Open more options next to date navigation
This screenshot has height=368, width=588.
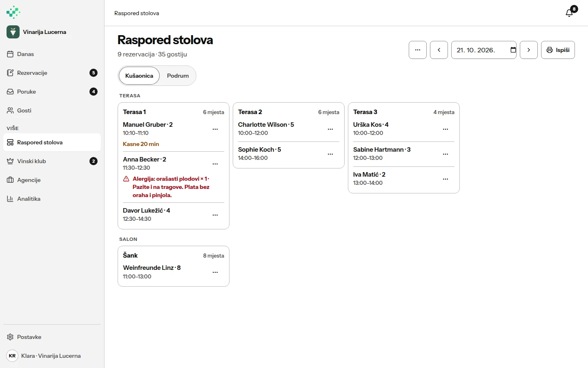point(418,50)
